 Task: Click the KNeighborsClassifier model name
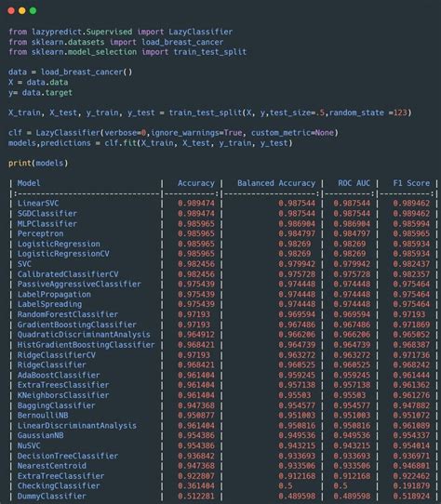tap(63, 395)
